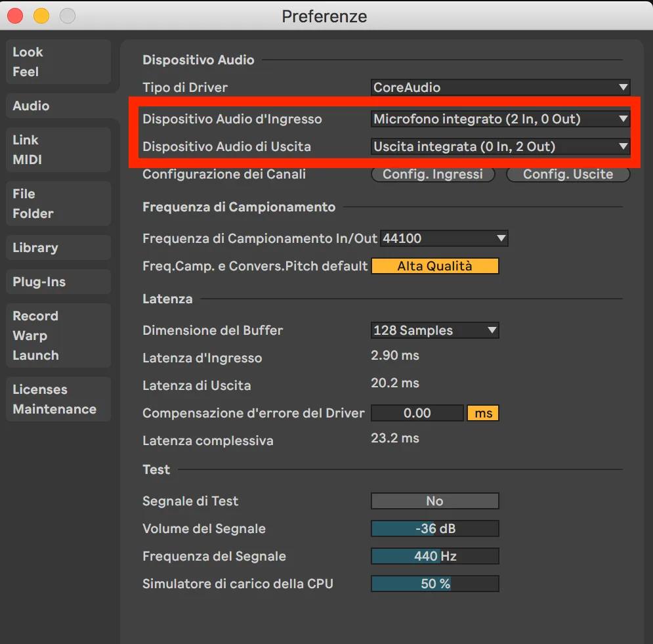Screen dimensions: 653x644
Task: Go to the Library tab
Action: 58,247
